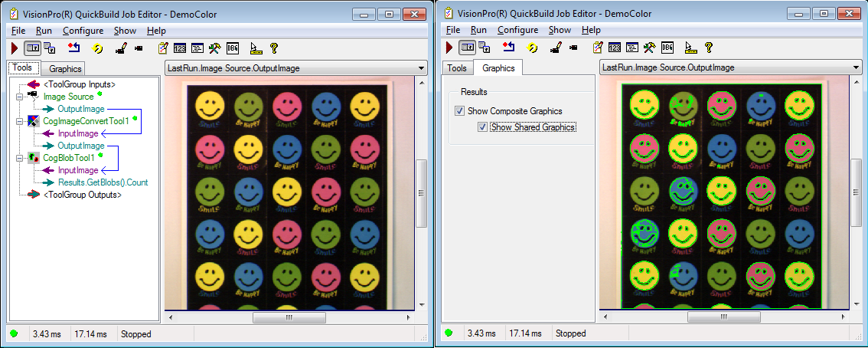This screenshot has height=348, width=868.
Task: Open Run menu in Tools-tab window
Action: click(44, 31)
